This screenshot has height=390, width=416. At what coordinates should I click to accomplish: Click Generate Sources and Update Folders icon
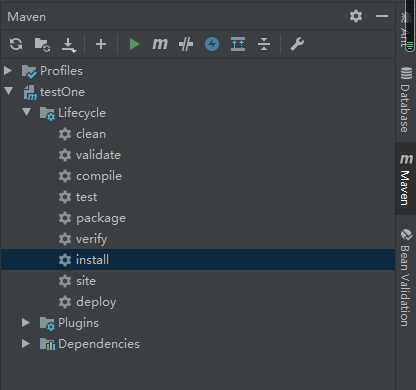42,44
